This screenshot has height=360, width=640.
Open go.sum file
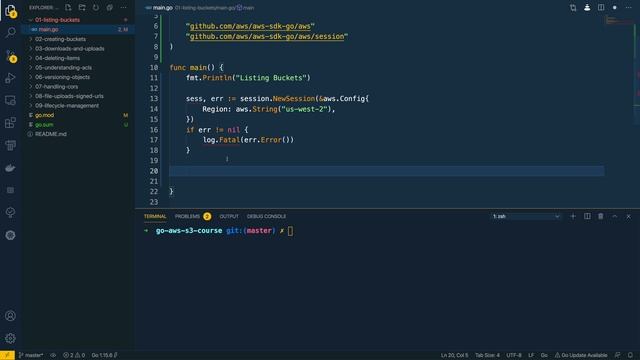pos(44,124)
